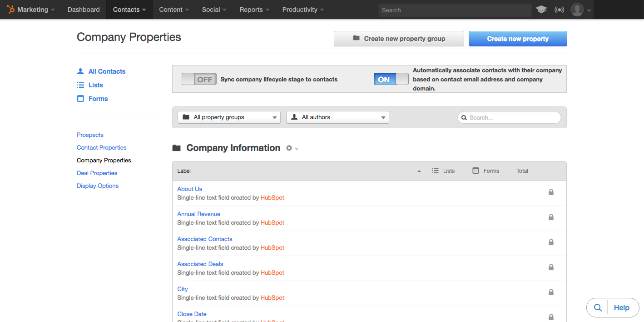The width and height of the screenshot is (644, 322).
Task: Click the property Search field
Action: (509, 117)
